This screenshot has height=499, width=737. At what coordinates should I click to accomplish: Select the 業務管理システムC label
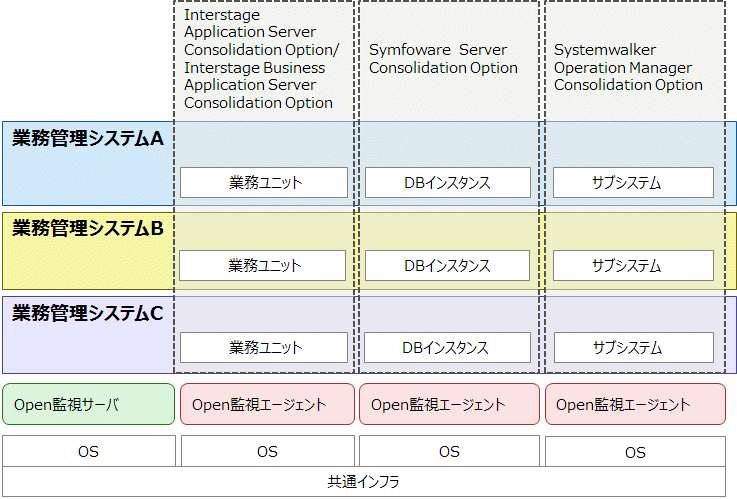[x=88, y=313]
